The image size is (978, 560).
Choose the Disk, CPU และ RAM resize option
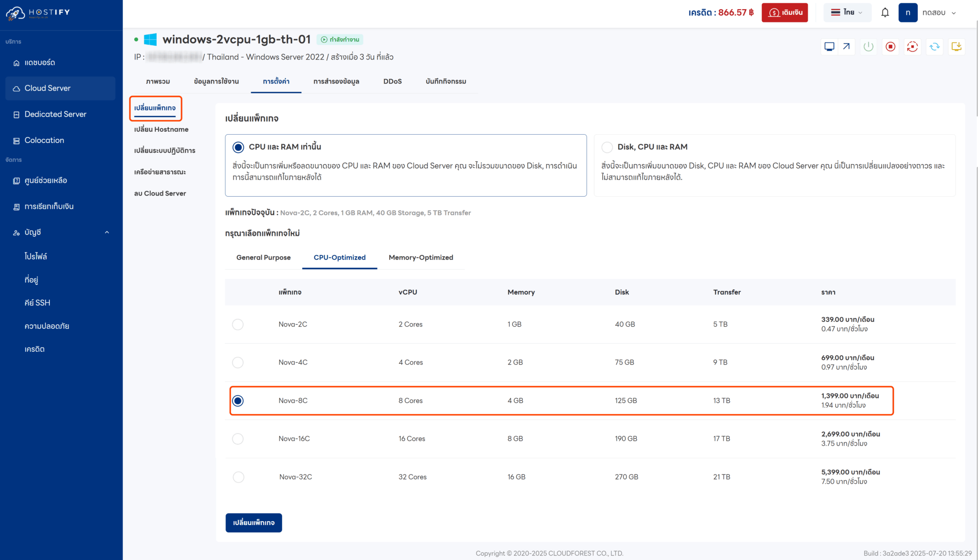(607, 147)
